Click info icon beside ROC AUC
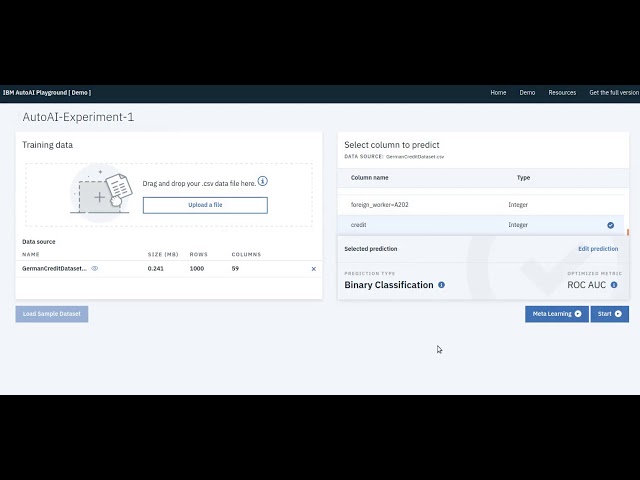This screenshot has height=480, width=640. (614, 285)
